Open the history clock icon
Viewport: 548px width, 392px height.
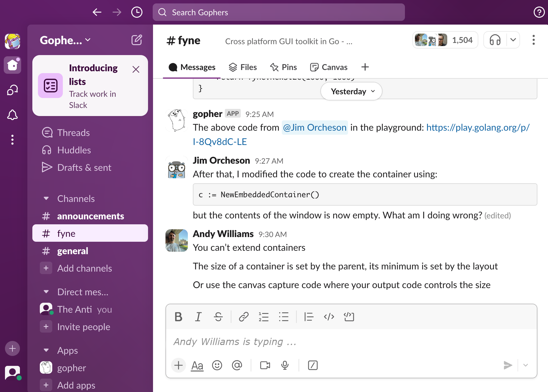(137, 12)
